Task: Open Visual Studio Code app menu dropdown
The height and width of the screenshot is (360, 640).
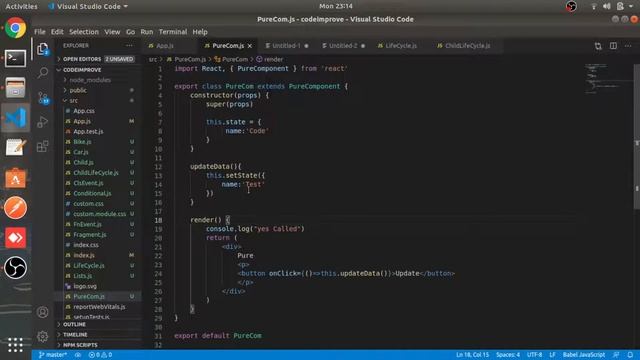Action: coord(88,7)
